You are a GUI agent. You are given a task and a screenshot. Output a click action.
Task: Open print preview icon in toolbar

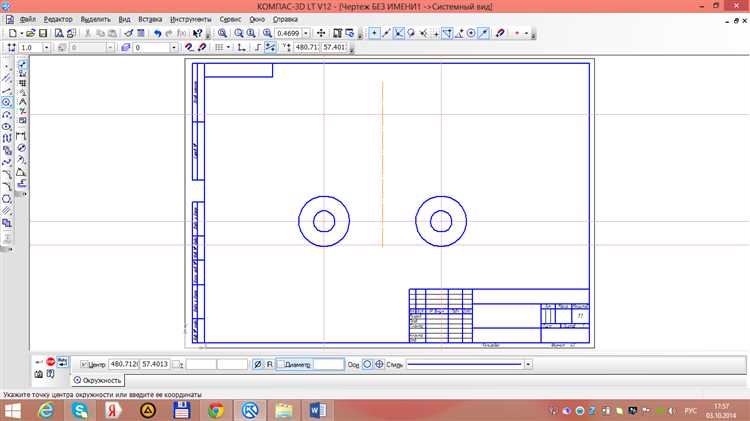point(59,33)
